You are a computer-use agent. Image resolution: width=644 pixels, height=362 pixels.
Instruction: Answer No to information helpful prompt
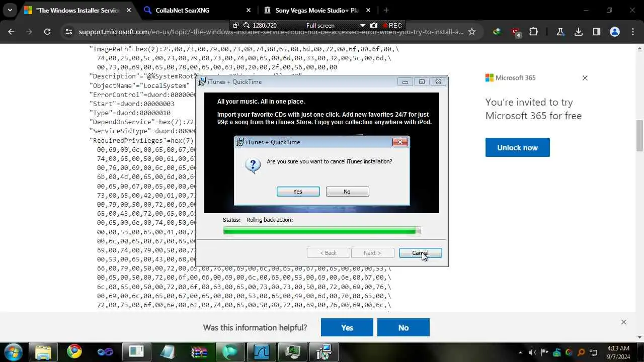404,327
